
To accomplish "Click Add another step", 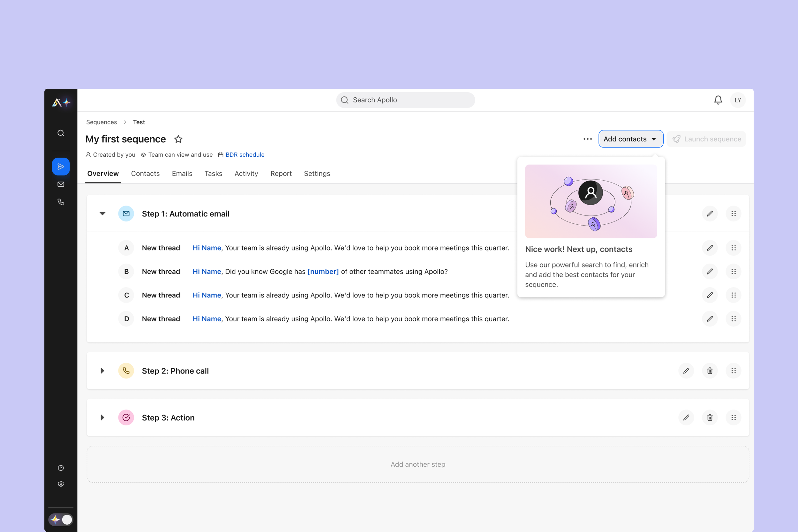I will pos(418,464).
